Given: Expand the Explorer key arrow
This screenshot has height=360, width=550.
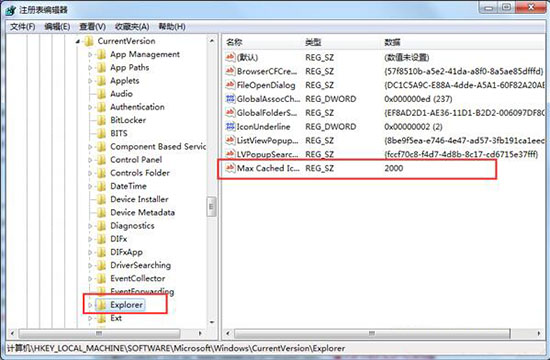Looking at the screenshot, I should point(90,305).
